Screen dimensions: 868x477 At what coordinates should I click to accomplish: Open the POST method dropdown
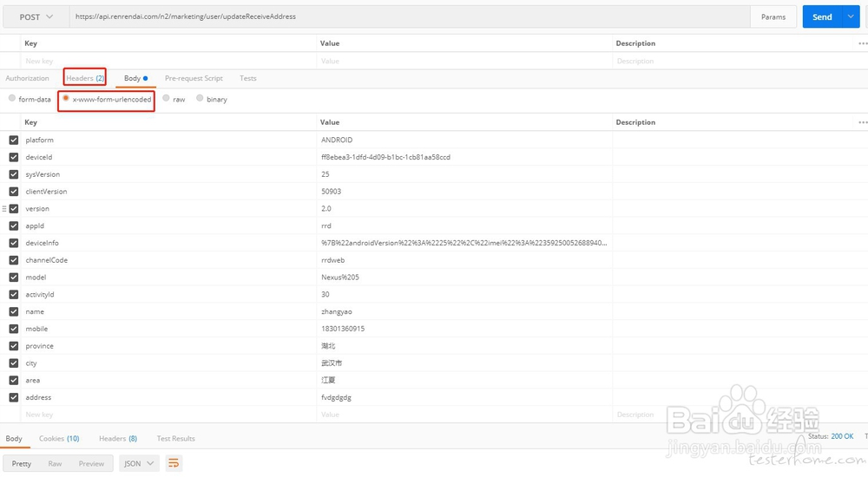(36, 16)
